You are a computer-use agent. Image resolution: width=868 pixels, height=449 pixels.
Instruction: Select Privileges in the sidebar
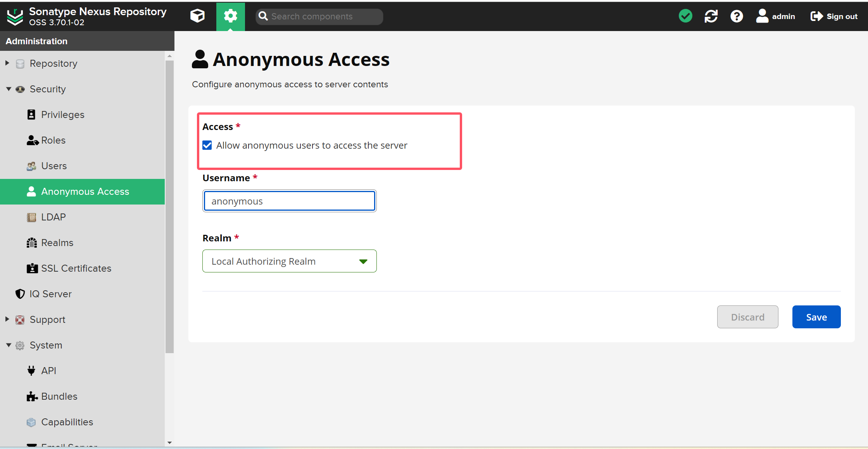(x=62, y=114)
